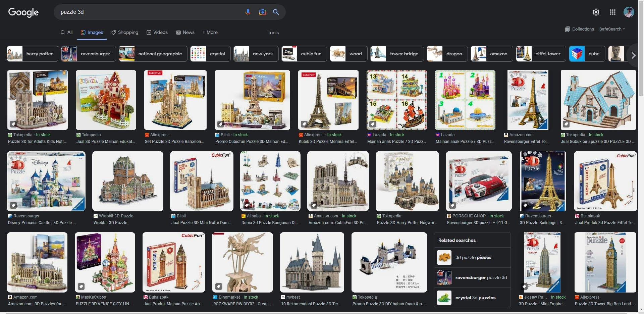This screenshot has width=644, height=314.
Task: Click the Google logo
Action: (x=23, y=12)
